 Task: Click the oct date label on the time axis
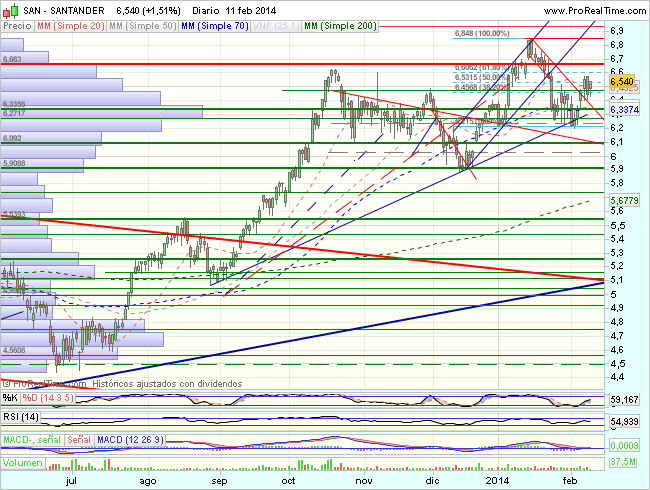(x=288, y=481)
